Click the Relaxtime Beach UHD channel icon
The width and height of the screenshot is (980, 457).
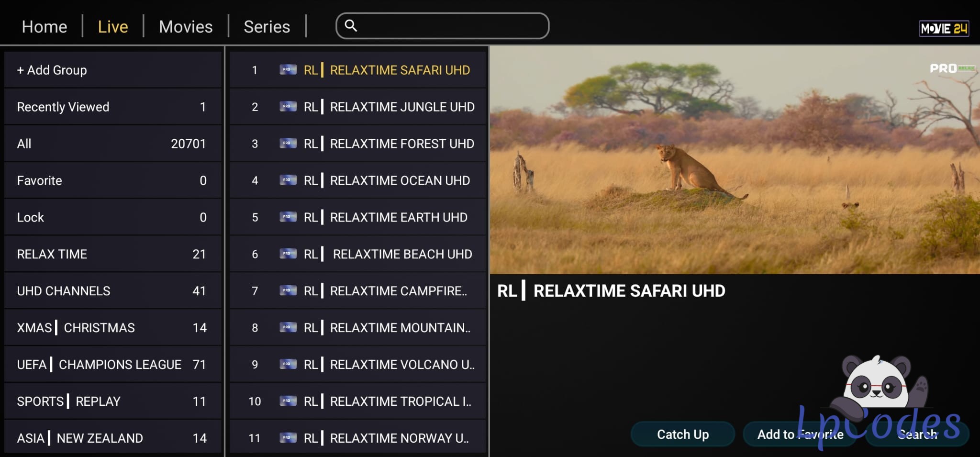coord(288,254)
